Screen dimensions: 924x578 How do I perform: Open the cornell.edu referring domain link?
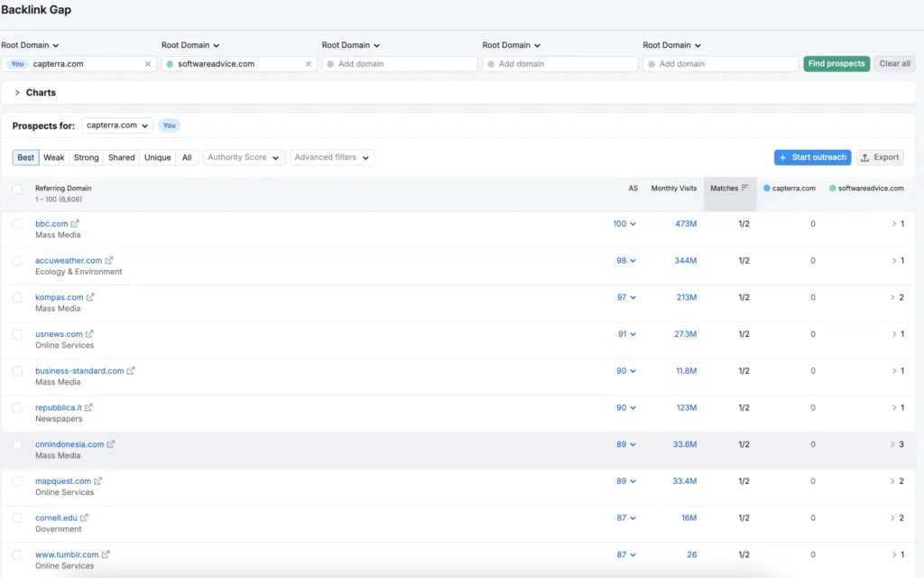tap(56, 517)
